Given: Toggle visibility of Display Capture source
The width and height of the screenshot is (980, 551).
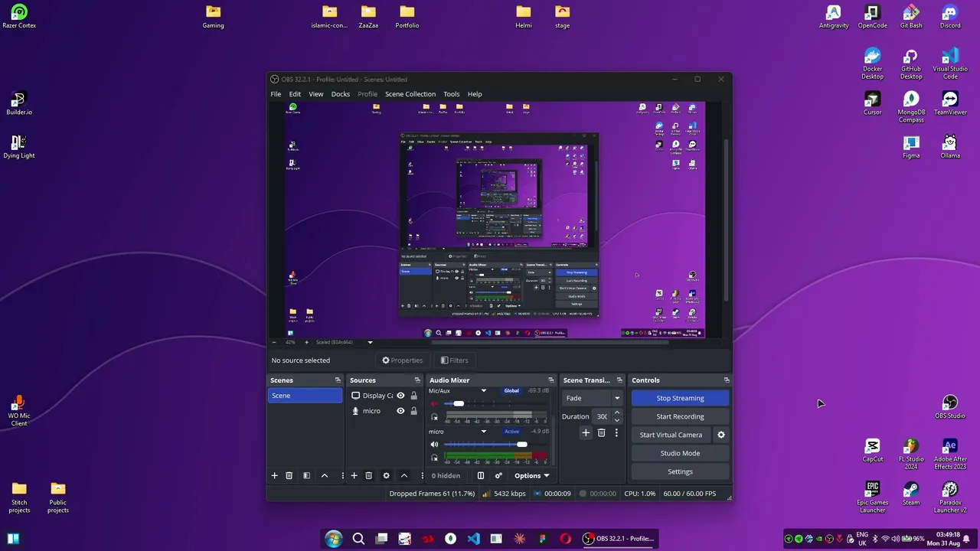Looking at the screenshot, I should pyautogui.click(x=400, y=396).
